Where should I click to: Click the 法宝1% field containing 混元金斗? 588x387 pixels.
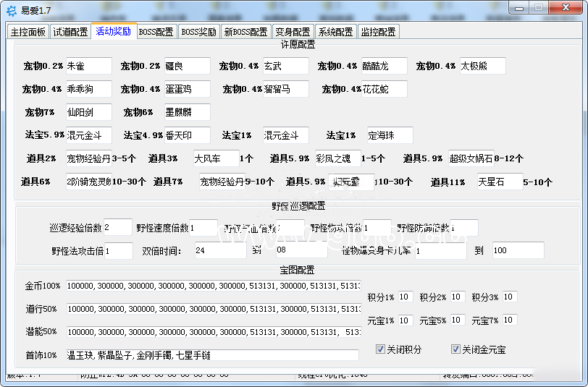coord(286,135)
